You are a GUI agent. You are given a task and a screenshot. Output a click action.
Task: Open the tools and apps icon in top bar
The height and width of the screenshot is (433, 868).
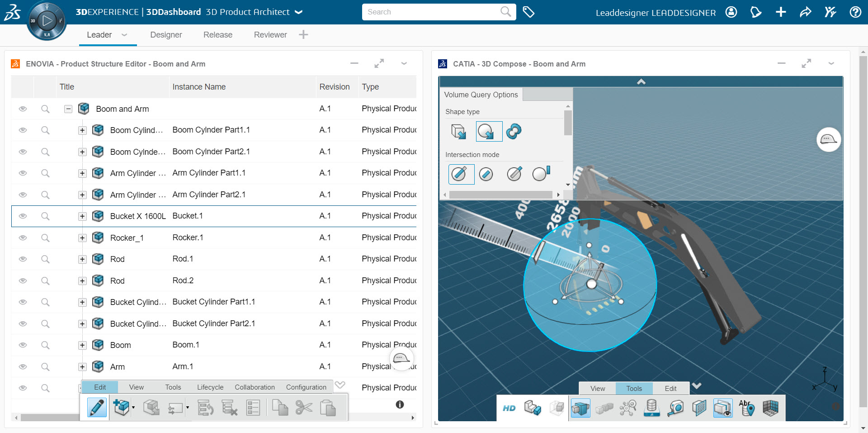(830, 12)
